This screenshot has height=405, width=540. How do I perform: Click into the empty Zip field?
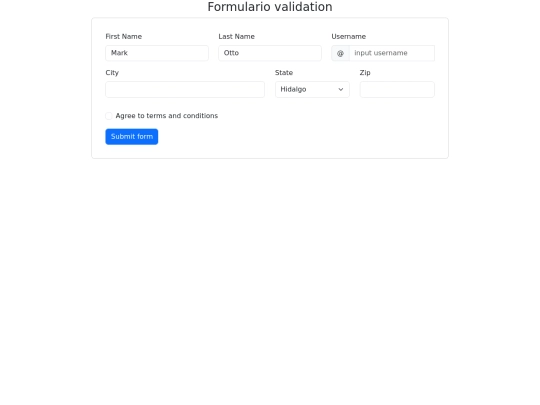(397, 90)
